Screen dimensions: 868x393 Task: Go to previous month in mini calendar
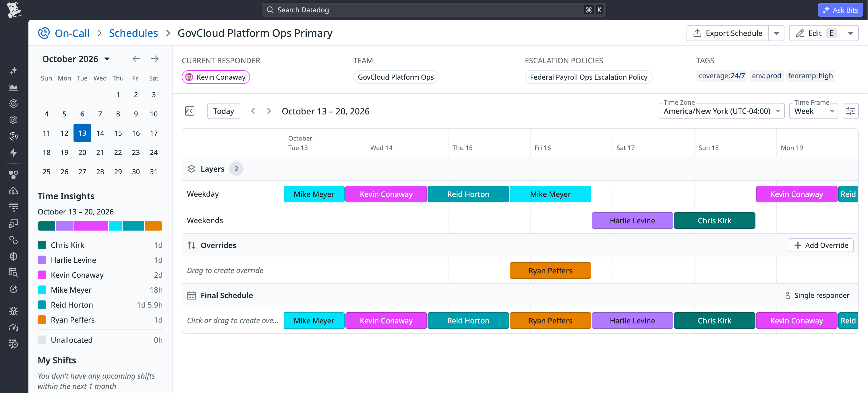136,59
